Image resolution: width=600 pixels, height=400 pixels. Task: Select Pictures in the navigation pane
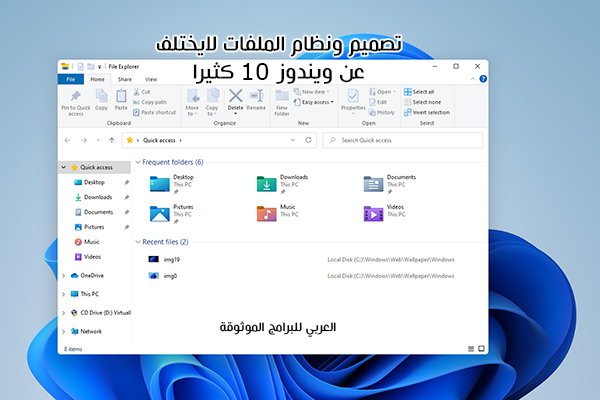95,227
